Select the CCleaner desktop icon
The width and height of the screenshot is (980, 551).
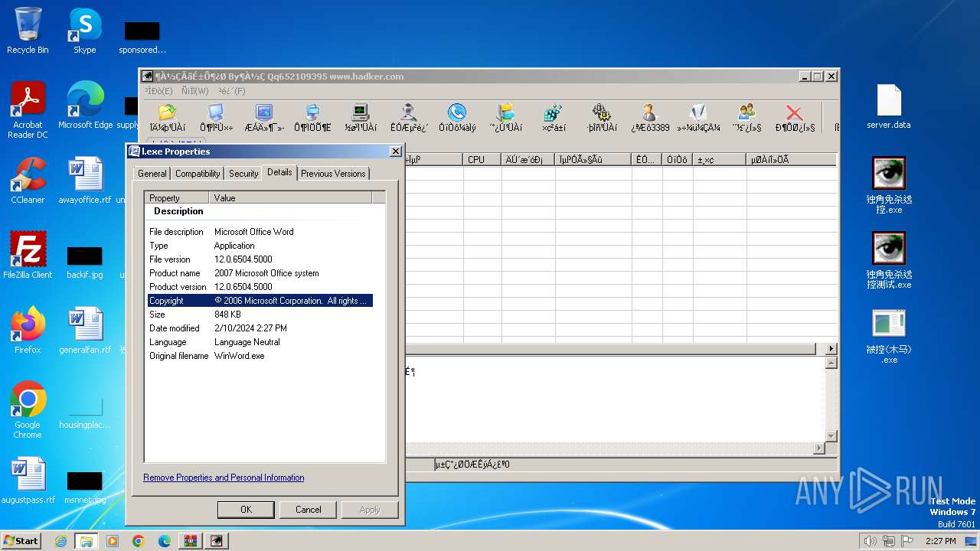click(x=28, y=180)
